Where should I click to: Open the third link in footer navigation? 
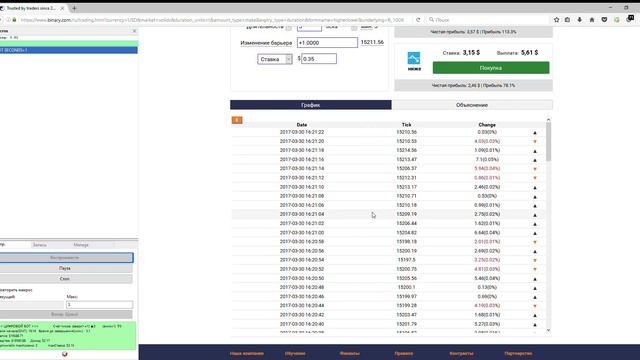click(350, 353)
